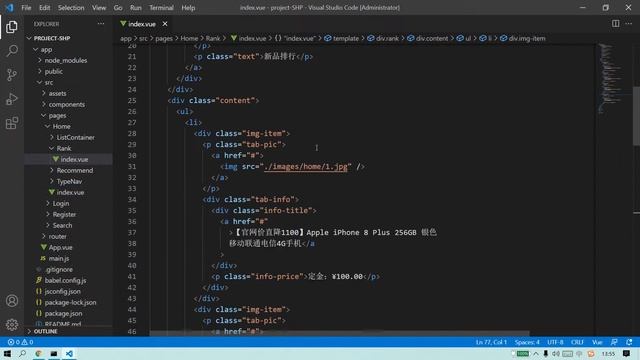Collapse the PROJECT-SHP root folder
640x360 pixels.
coord(52,38)
